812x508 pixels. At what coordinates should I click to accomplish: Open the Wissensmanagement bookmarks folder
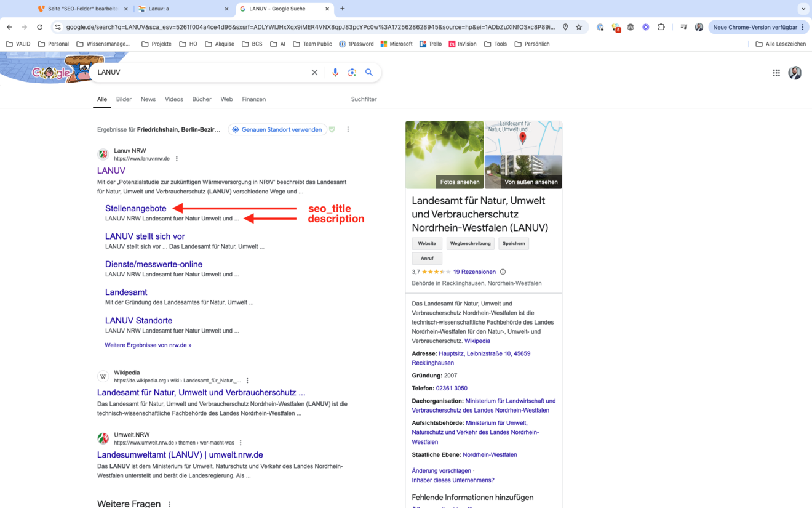pos(103,44)
